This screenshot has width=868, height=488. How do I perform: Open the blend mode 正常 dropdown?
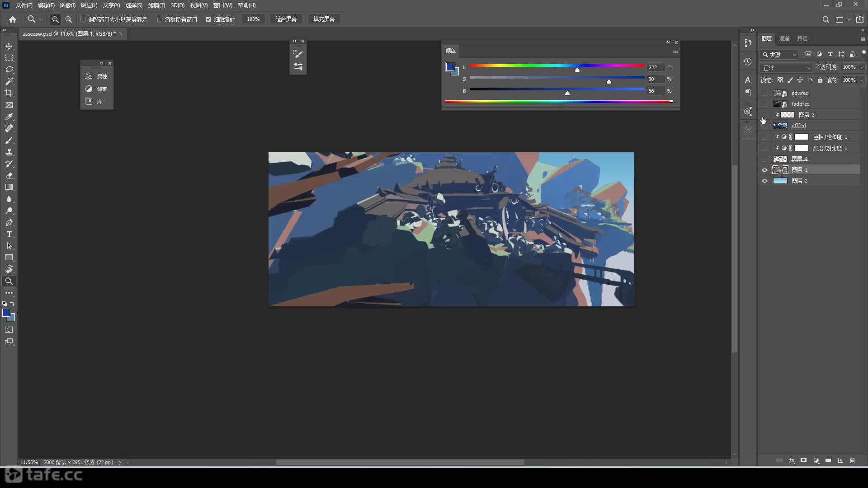point(786,67)
